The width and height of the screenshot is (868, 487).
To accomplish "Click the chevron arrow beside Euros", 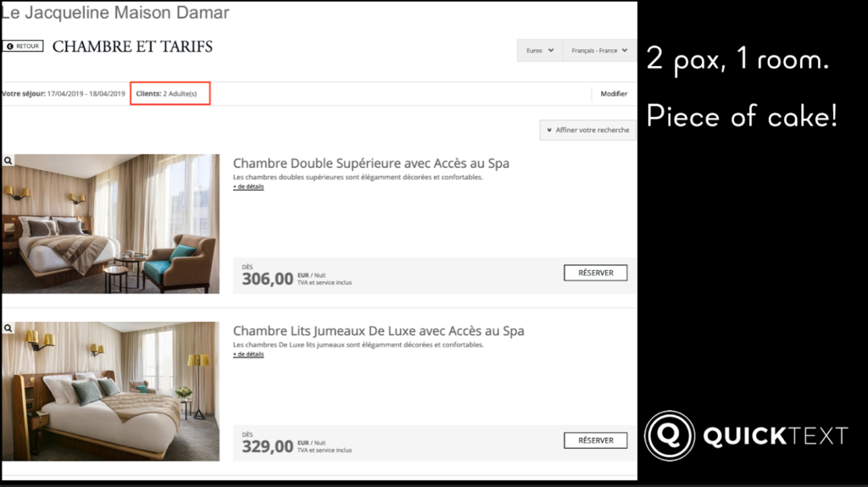I will [551, 50].
